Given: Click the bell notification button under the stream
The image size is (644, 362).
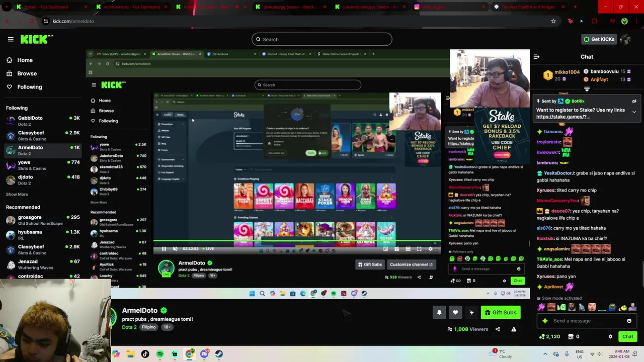Looking at the screenshot, I should click(x=439, y=312).
